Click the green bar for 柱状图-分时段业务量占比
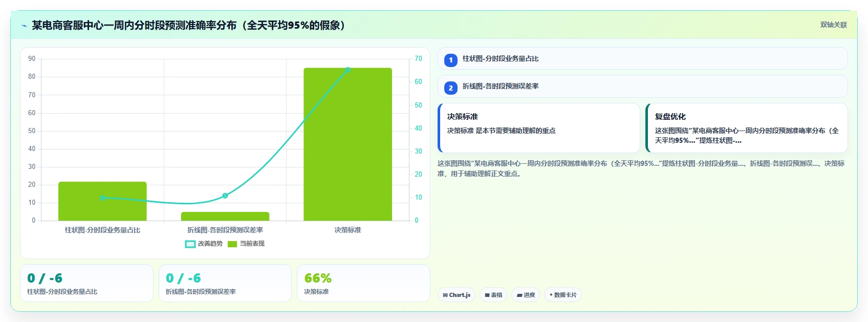 click(102, 201)
